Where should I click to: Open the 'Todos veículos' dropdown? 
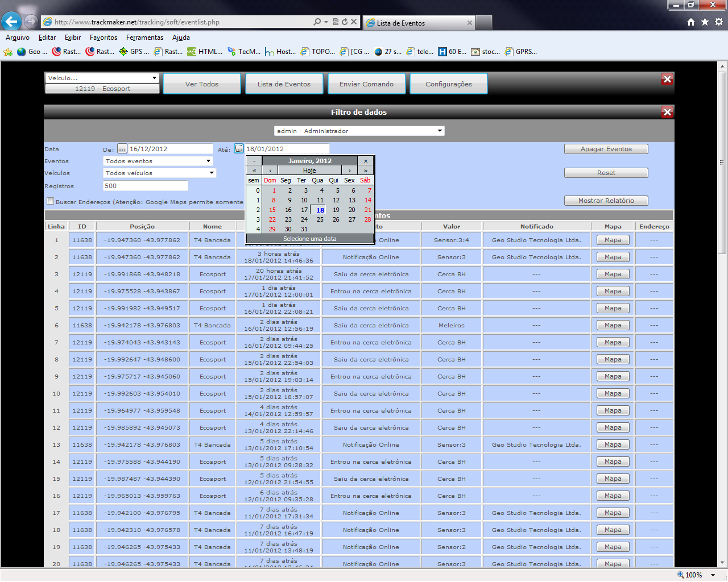pos(160,173)
